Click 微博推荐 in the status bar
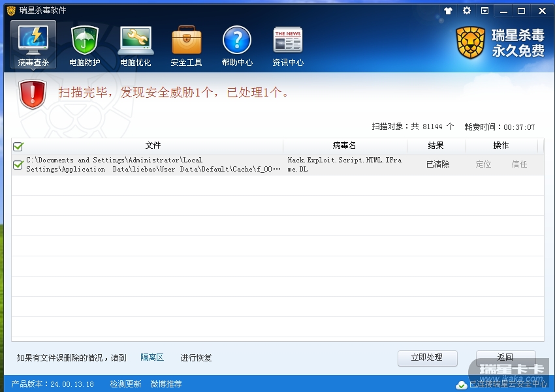Screen dimensions: 555x392 pyautogui.click(x=166, y=384)
